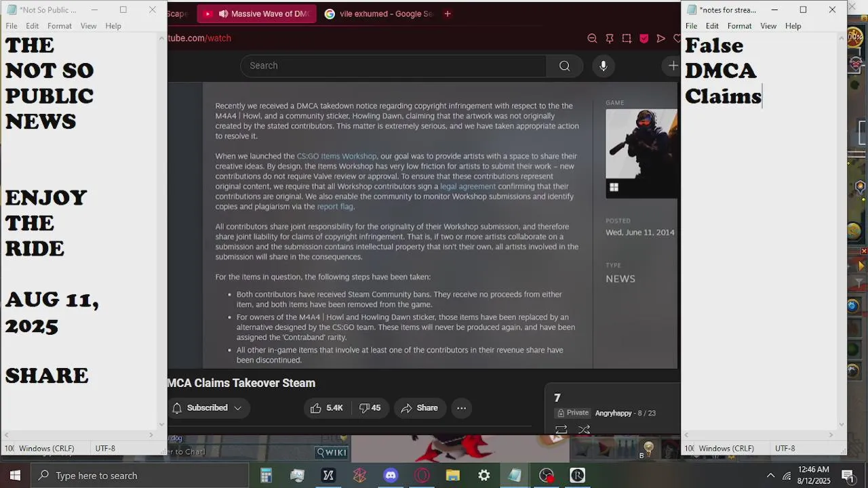Click in the YouTube Search field

click(393, 66)
